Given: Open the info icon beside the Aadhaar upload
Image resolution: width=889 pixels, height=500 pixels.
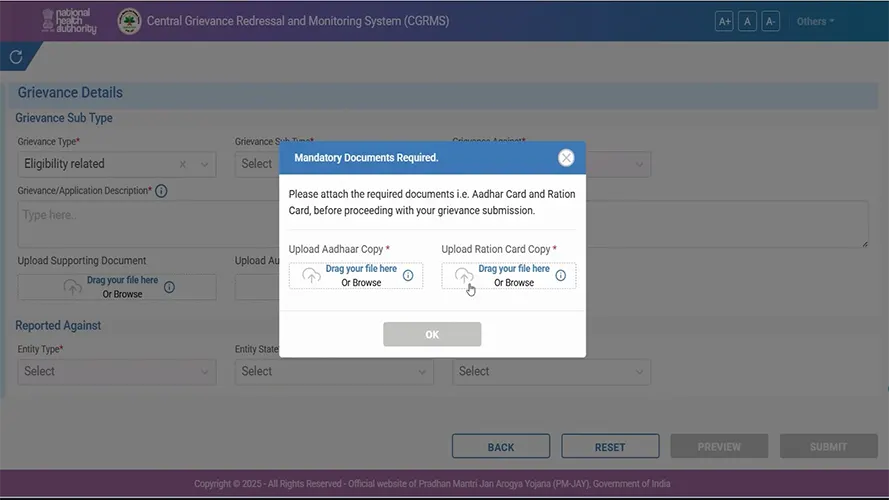Looking at the screenshot, I should (x=408, y=276).
